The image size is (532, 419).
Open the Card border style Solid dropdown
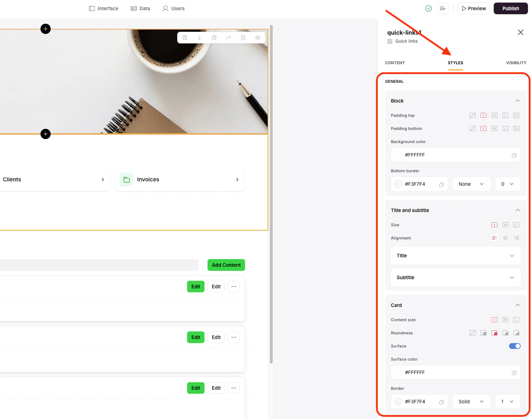(471, 401)
